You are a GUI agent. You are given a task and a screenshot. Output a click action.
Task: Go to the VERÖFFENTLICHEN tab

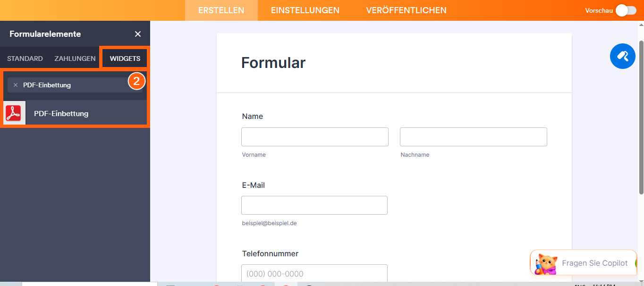click(406, 10)
